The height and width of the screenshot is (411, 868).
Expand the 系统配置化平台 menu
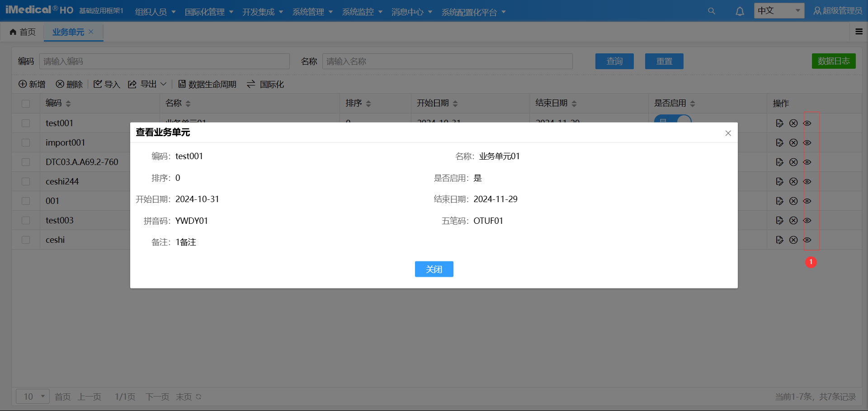473,12
